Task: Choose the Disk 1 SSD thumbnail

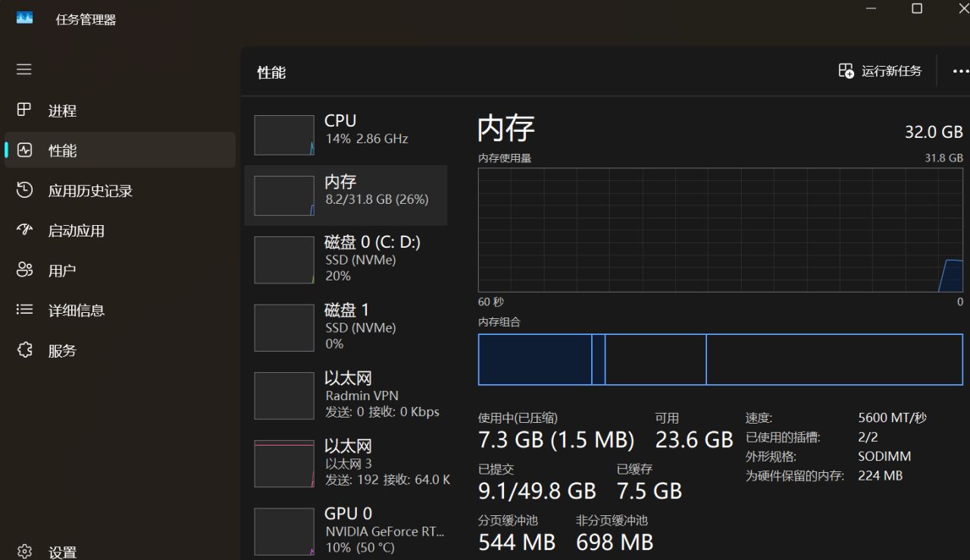Action: click(284, 327)
